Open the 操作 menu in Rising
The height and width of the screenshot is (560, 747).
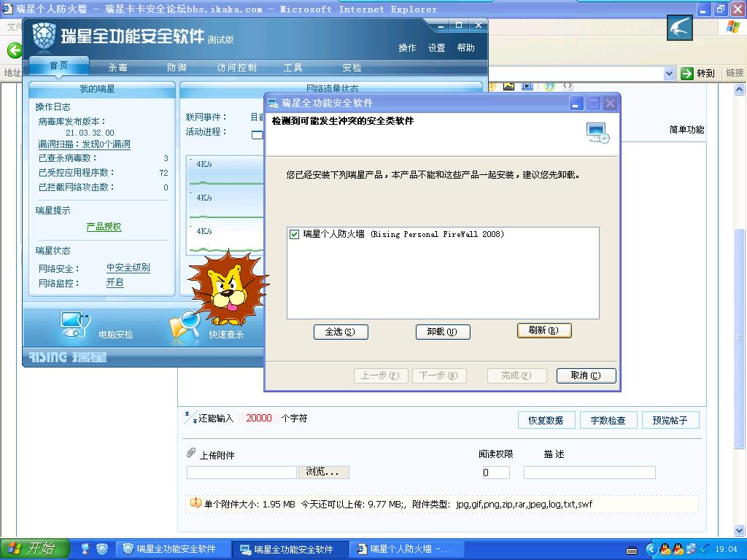407,47
